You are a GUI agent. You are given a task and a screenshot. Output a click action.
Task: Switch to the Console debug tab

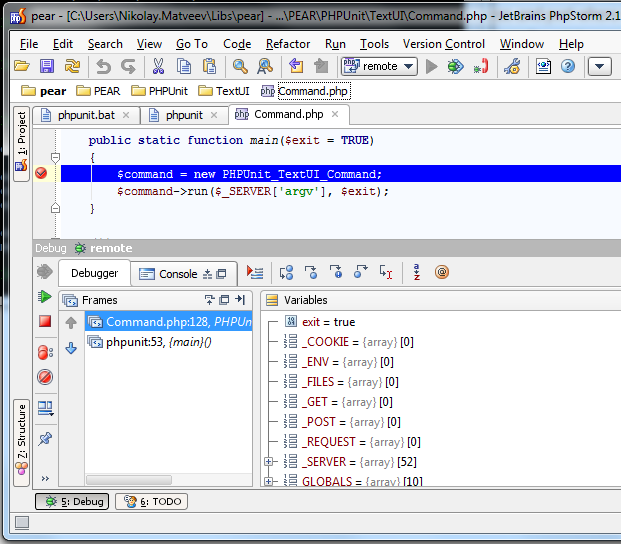[183, 274]
